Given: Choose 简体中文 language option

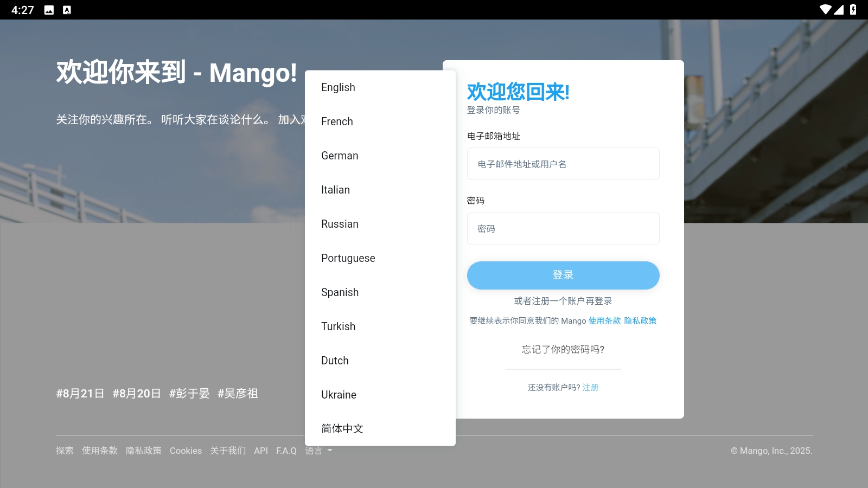Looking at the screenshot, I should click(342, 428).
